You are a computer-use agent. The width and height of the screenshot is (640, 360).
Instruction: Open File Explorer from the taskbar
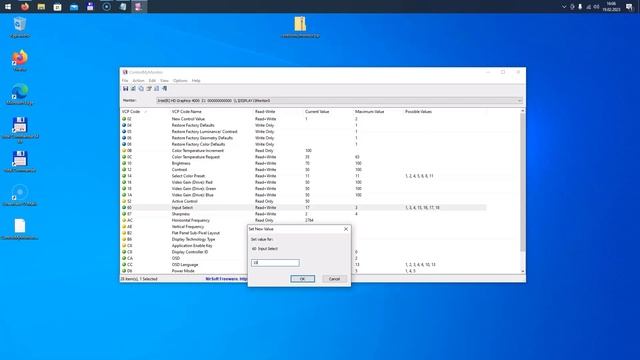(41, 7)
